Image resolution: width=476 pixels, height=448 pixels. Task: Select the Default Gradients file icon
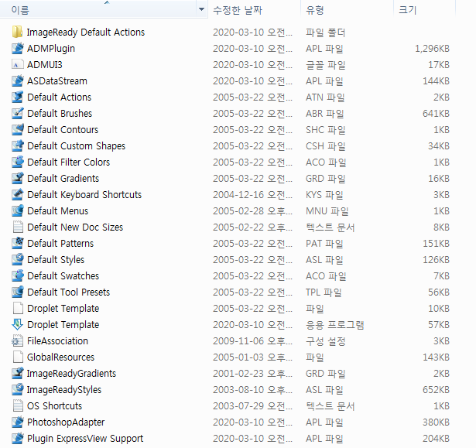pos(18,178)
